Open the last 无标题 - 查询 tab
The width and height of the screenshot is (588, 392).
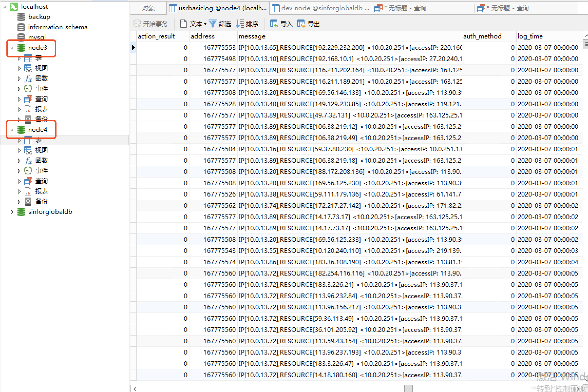pos(526,8)
